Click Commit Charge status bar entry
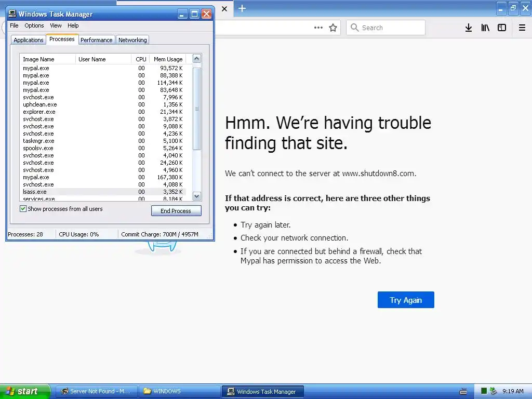Screen dimensions: 532x399 [x=159, y=234]
